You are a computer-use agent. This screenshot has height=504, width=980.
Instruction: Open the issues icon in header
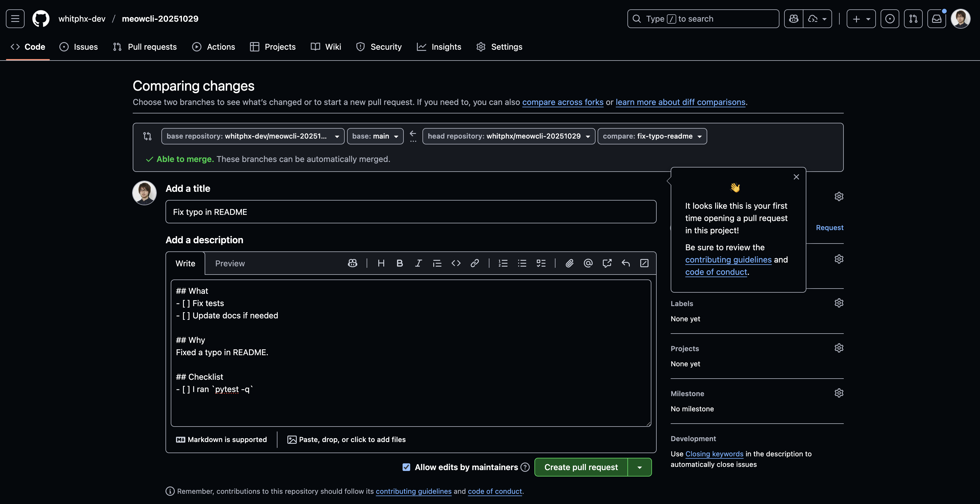pos(890,19)
